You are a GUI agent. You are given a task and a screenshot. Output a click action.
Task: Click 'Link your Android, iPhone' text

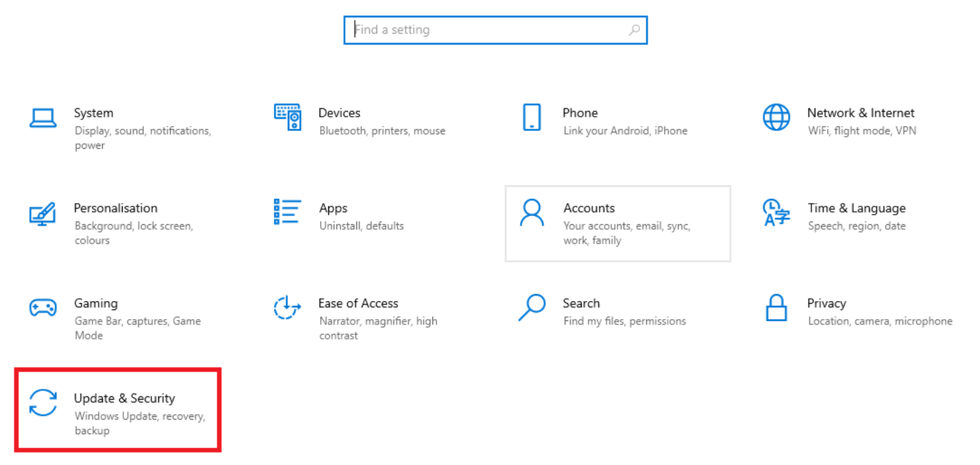pos(625,131)
